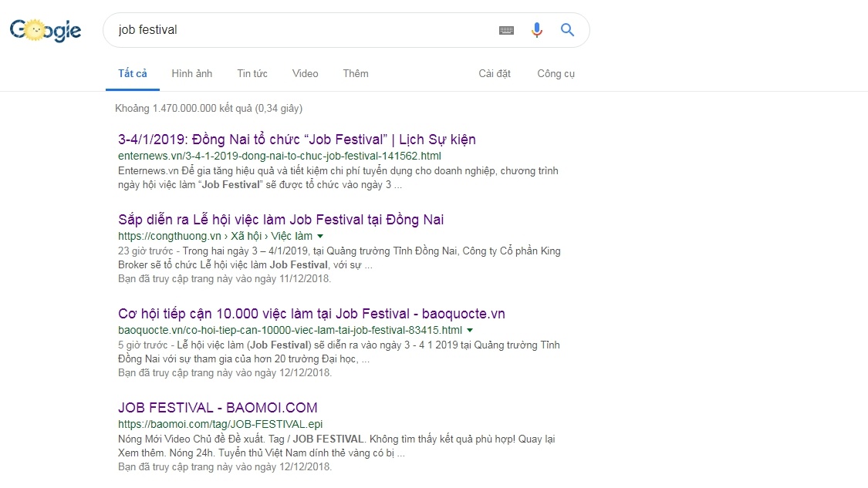
Task: Click the Google doodle logo
Action: (x=46, y=31)
